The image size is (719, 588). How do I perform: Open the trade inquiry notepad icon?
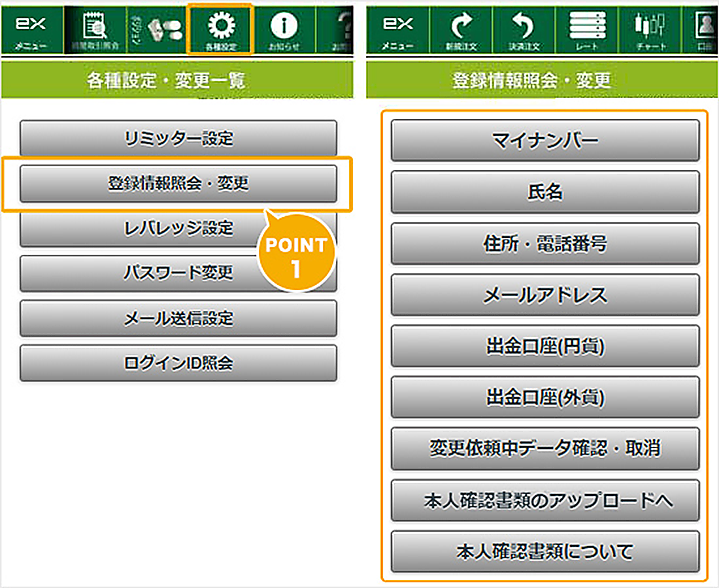tap(94, 29)
